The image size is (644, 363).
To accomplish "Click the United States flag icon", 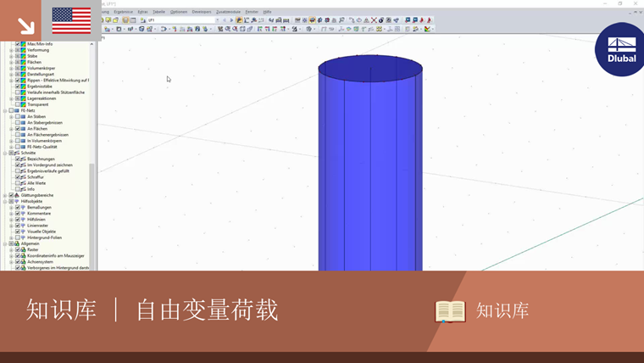I will click(x=71, y=20).
